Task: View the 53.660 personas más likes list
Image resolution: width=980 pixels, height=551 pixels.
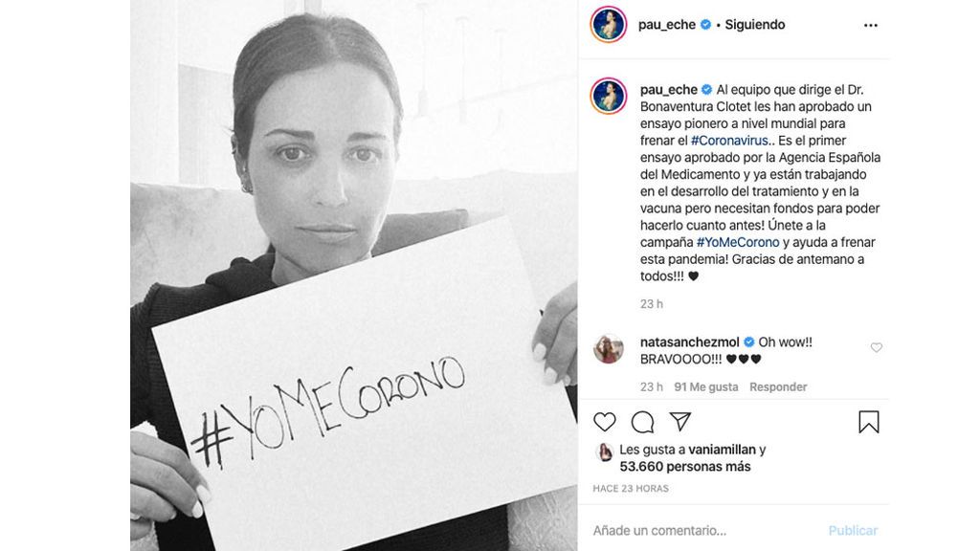Action: (685, 466)
